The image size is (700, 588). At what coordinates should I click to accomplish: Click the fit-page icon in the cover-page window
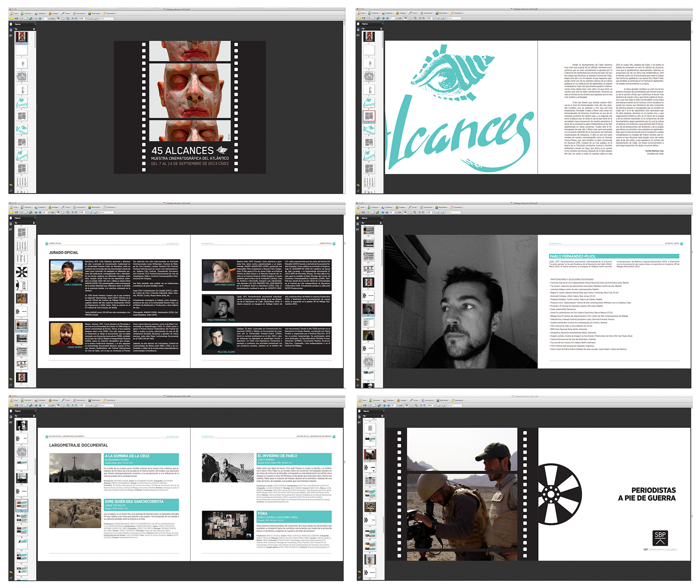(91, 18)
